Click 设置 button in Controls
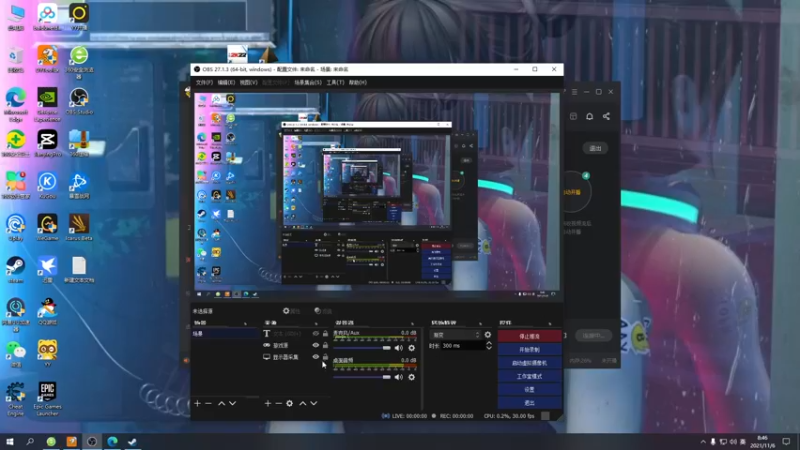The width and height of the screenshot is (800, 450). (x=530, y=389)
